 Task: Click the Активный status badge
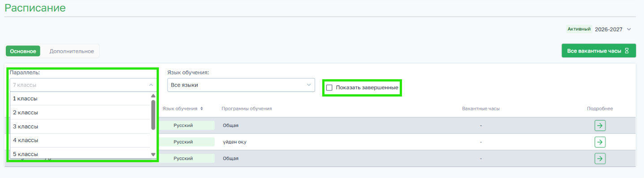click(579, 29)
